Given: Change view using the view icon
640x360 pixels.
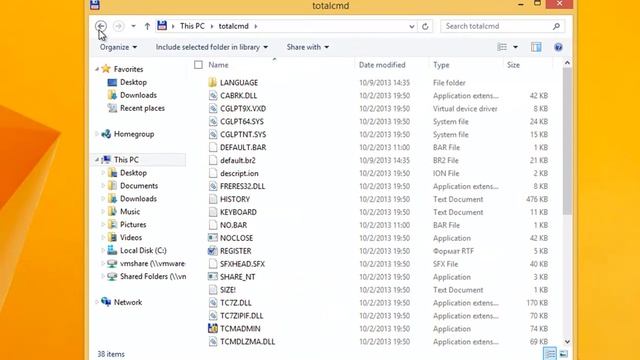Looking at the screenshot, I should click(502, 47).
